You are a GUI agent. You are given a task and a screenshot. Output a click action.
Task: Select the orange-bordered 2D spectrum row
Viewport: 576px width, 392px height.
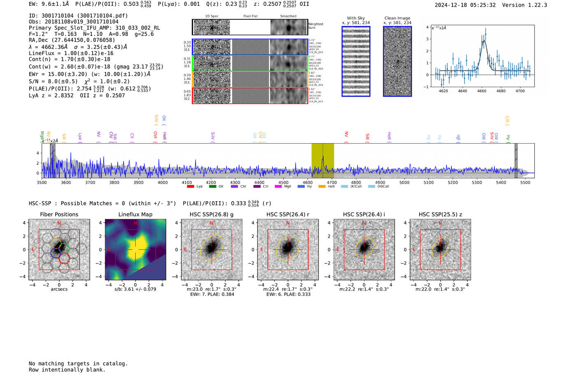[250, 79]
